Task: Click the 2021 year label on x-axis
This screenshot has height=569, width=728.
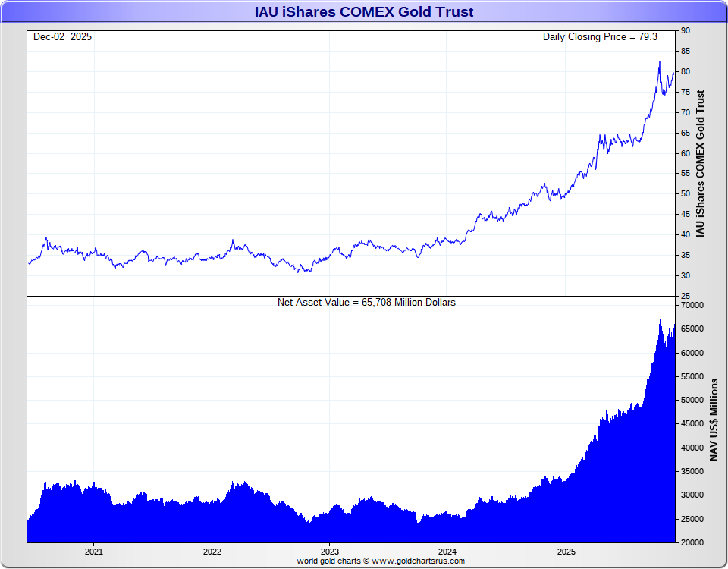Action: coord(94,552)
